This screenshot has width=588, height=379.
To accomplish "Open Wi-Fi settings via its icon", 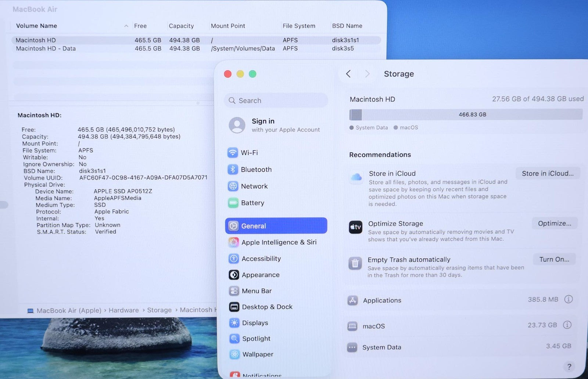I will pos(233,152).
